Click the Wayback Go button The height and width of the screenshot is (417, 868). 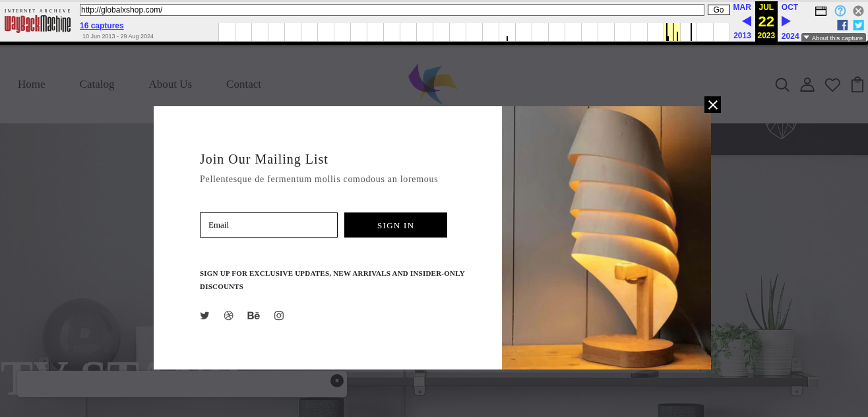pos(718,10)
